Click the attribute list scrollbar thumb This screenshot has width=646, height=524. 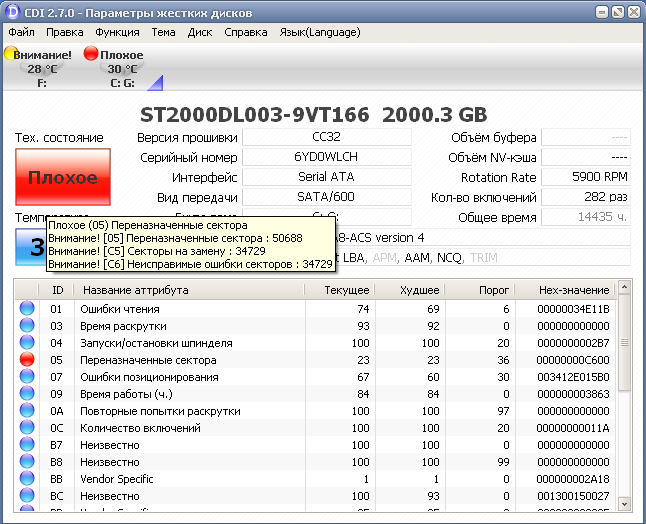(624, 342)
